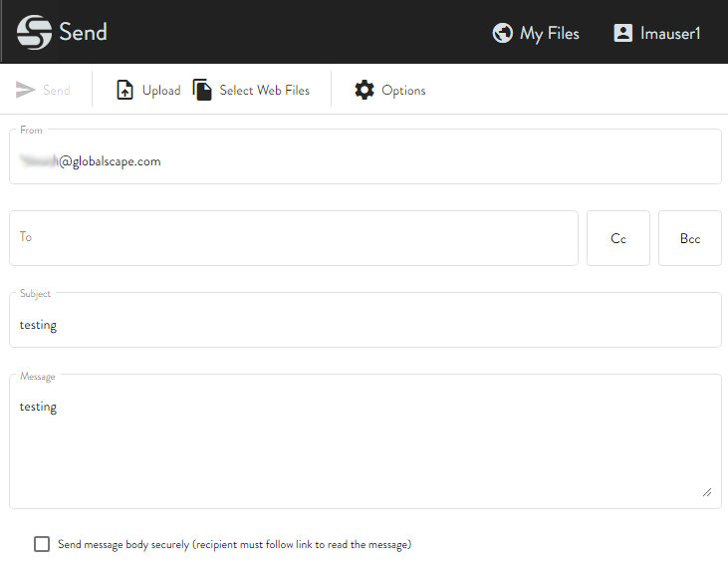
Task: Click in the Subject field containing testing
Action: tap(364, 325)
